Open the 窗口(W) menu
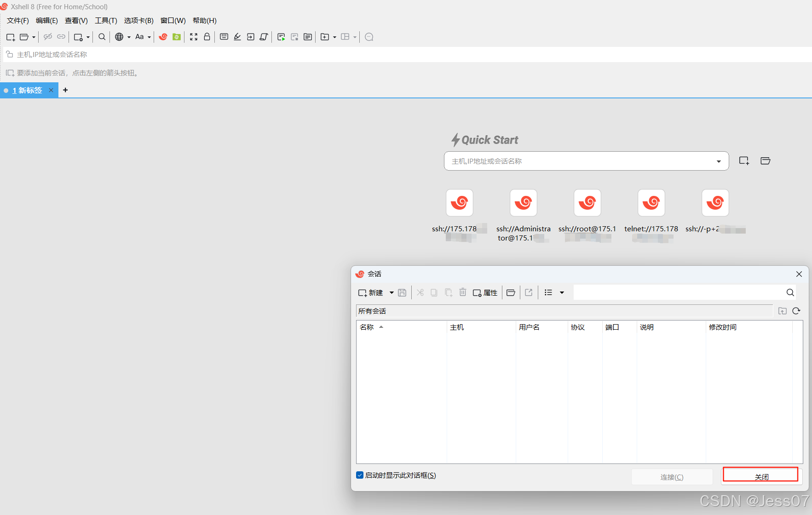 tap(173, 21)
